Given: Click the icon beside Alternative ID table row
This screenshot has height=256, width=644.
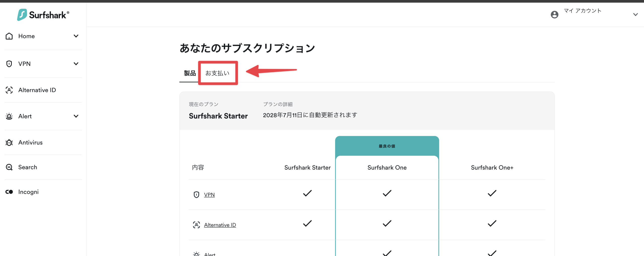Looking at the screenshot, I should point(196,225).
